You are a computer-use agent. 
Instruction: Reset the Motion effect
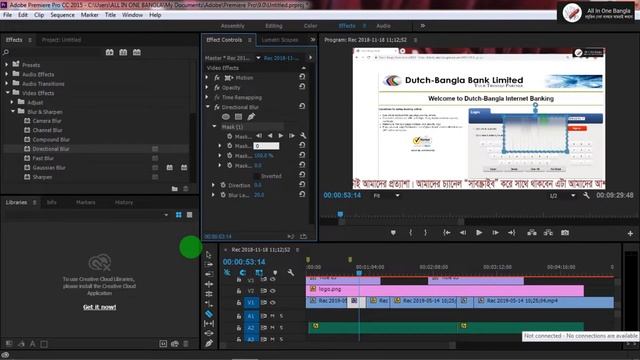(x=302, y=77)
